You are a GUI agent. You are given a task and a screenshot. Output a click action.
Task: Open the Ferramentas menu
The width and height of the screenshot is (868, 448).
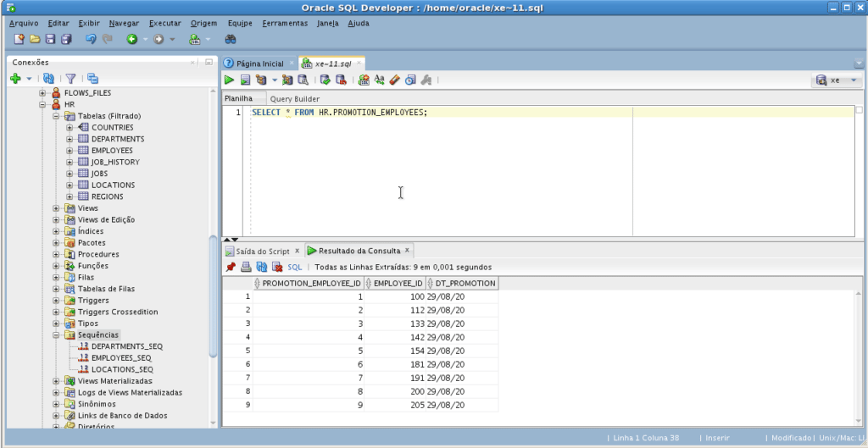tap(285, 23)
